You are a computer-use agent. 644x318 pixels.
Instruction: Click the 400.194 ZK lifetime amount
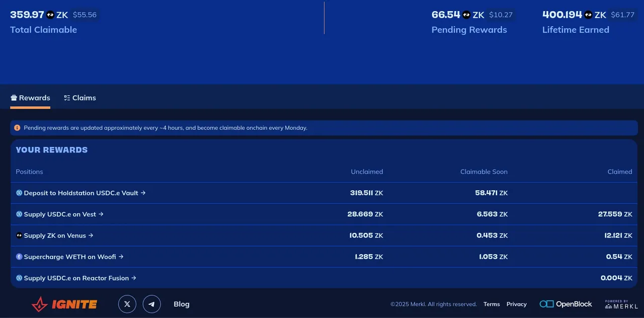click(x=574, y=15)
